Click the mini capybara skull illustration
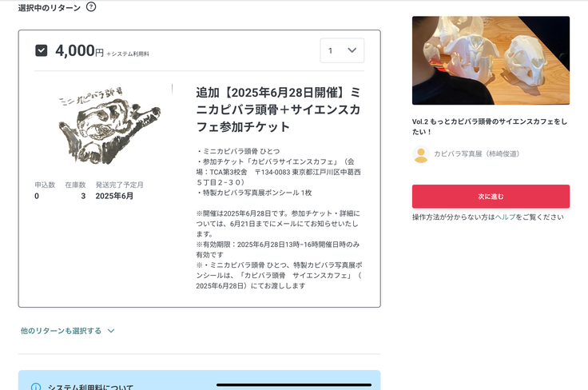Screen dimensions: 588x390 tap(109, 126)
